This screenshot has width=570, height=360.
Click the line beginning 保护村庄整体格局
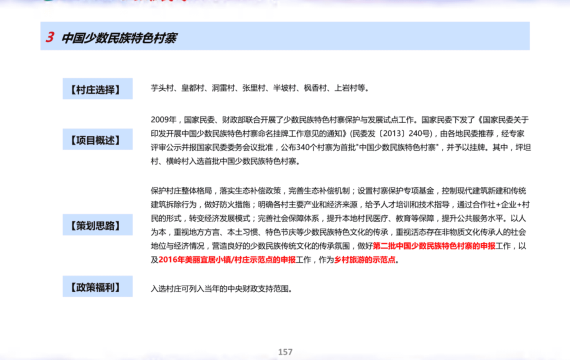[x=338, y=191]
